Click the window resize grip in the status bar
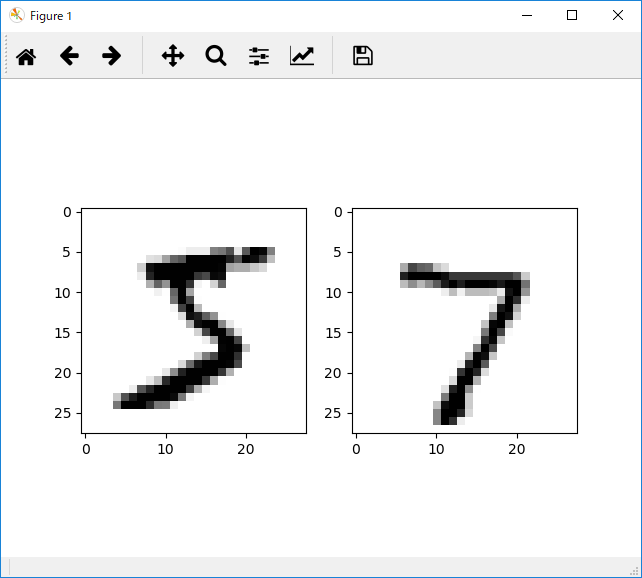 pyautogui.click(x=635, y=571)
